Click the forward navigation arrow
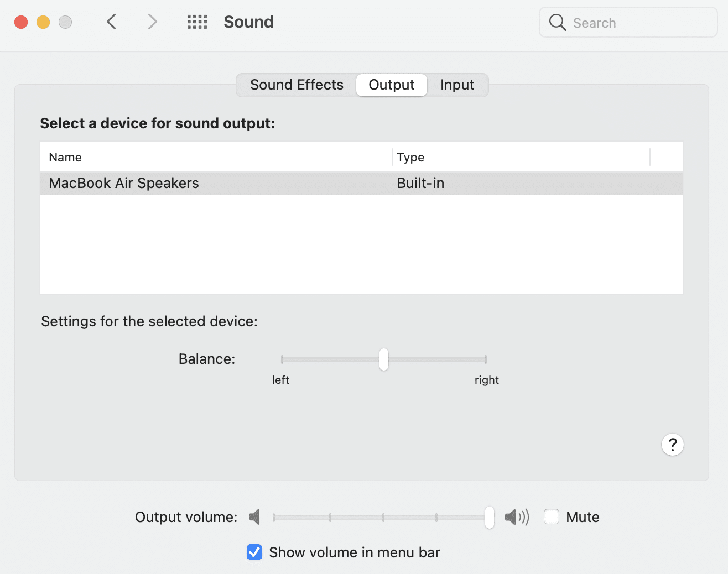The height and width of the screenshot is (574, 728). point(152,22)
